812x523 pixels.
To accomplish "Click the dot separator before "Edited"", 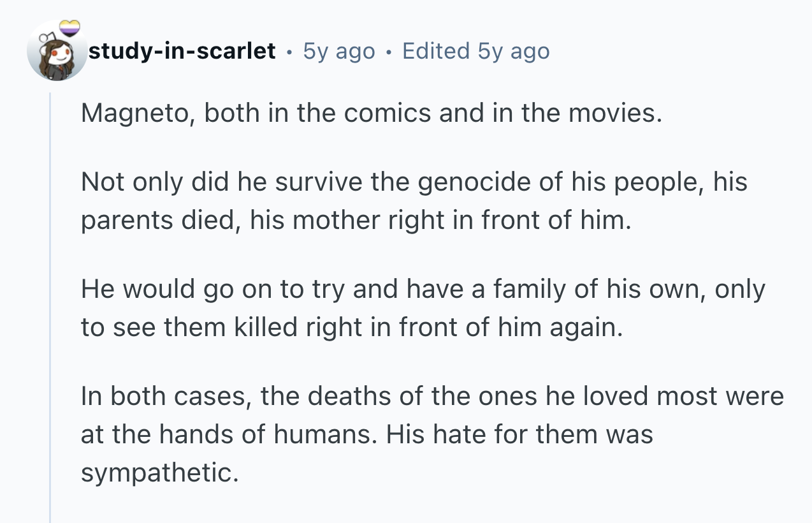I will tap(389, 51).
